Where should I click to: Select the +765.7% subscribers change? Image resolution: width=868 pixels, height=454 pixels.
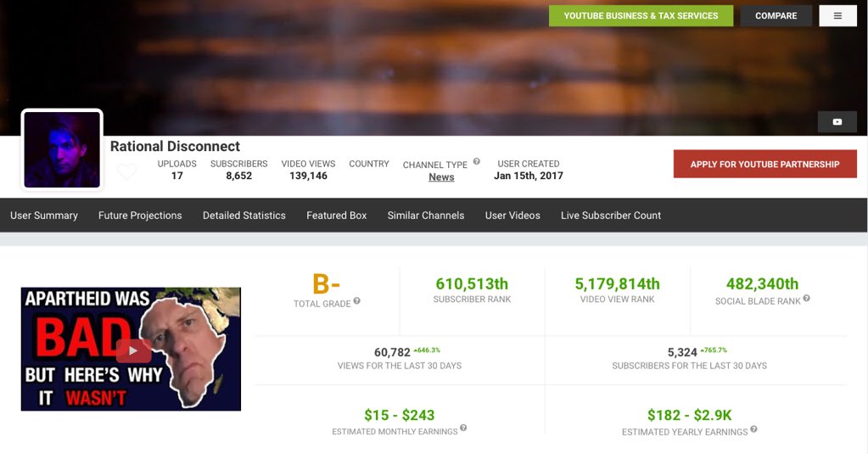pos(714,350)
